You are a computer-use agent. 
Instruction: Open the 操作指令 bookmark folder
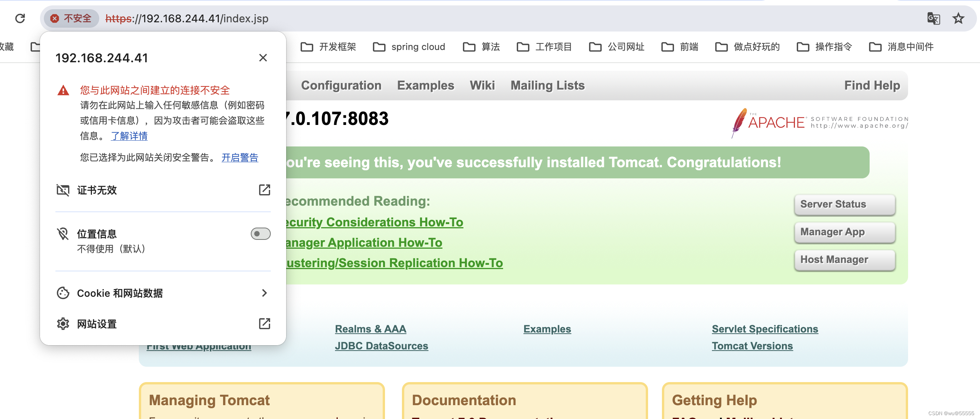pyautogui.click(x=824, y=47)
